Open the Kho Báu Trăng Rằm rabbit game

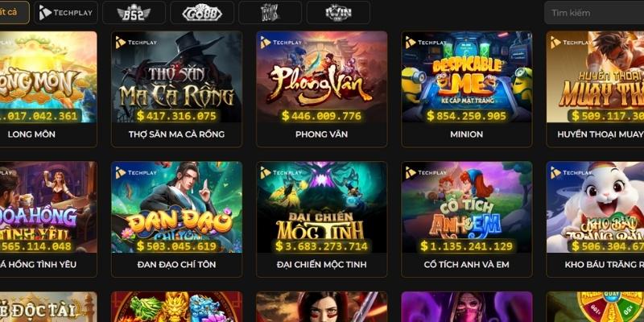(x=595, y=219)
